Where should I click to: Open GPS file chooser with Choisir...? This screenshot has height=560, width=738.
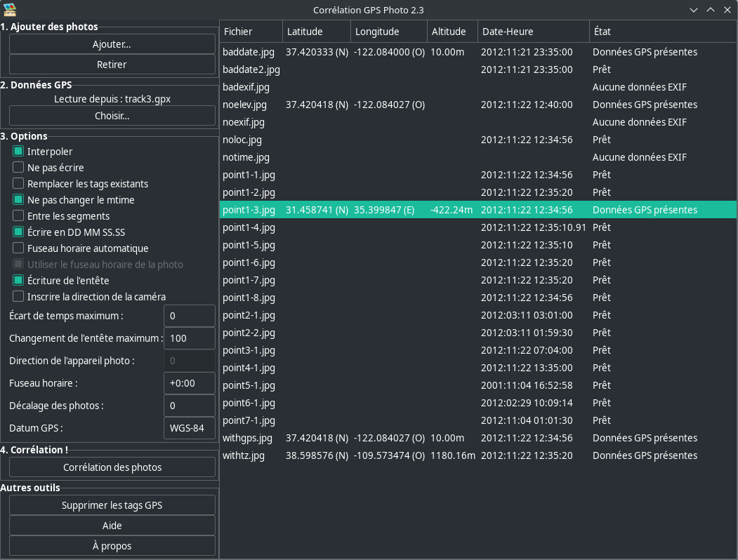coord(112,116)
